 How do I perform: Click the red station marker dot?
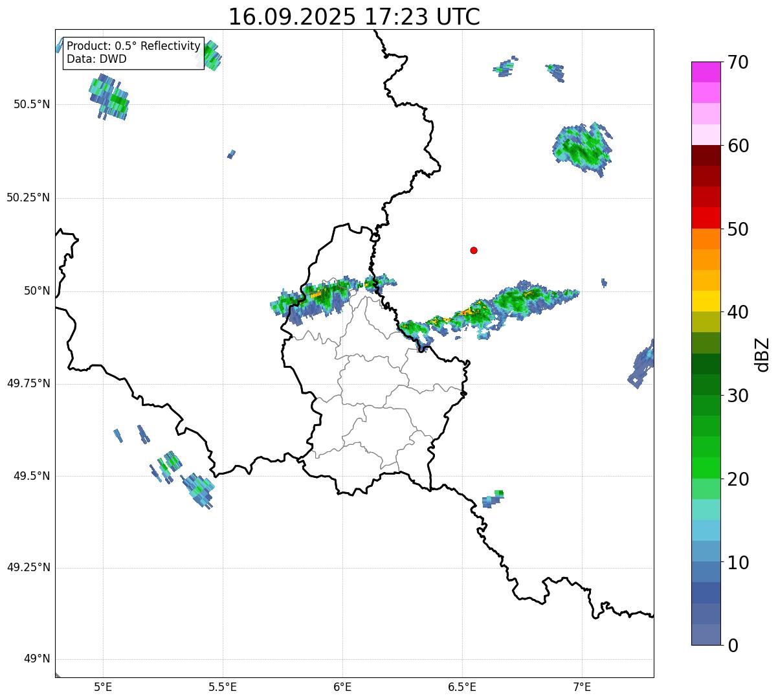click(x=474, y=250)
